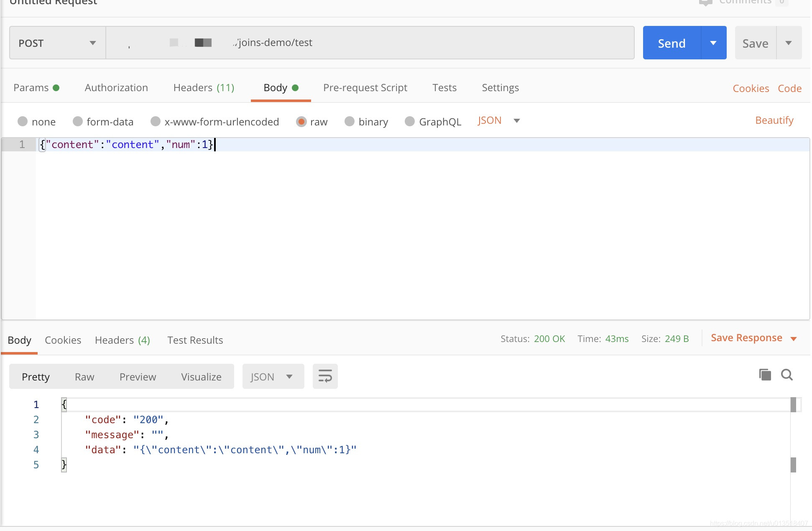
Task: Select the x-www-form-urlencoded radio option
Action: 156,121
